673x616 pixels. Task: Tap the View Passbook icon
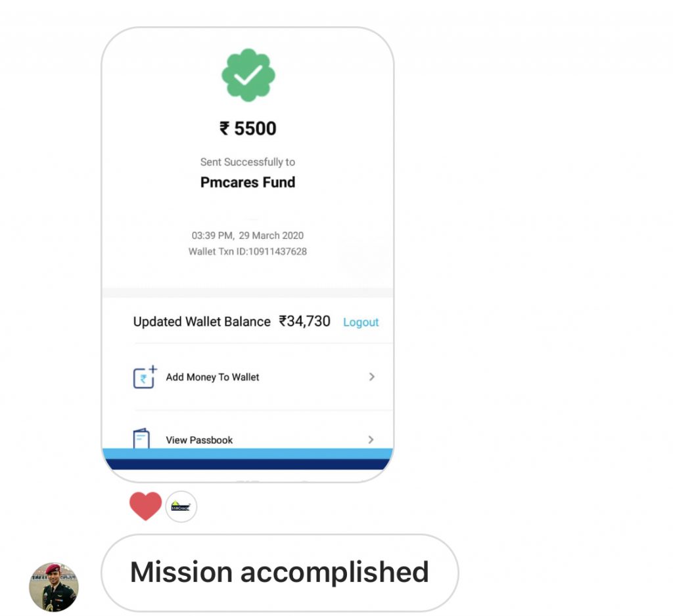pos(141,439)
